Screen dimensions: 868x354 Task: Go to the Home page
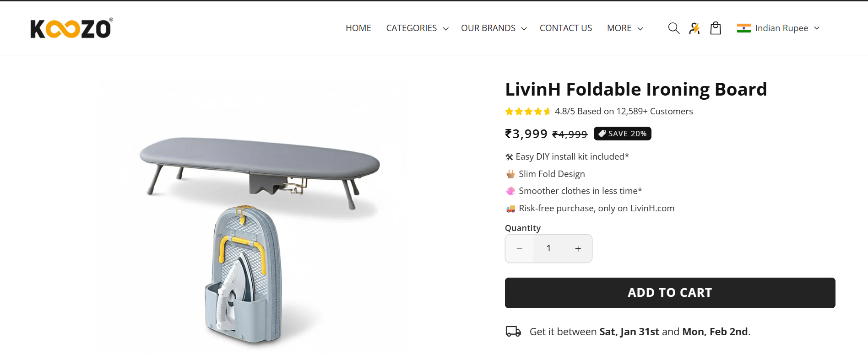[x=358, y=28]
